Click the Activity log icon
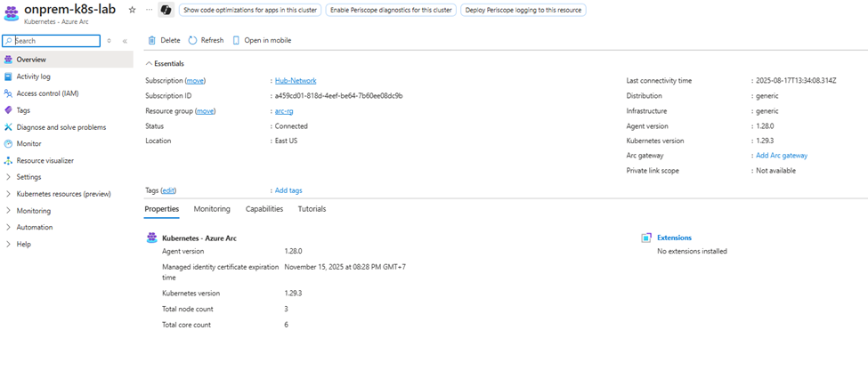The height and width of the screenshot is (371, 868). 8,77
